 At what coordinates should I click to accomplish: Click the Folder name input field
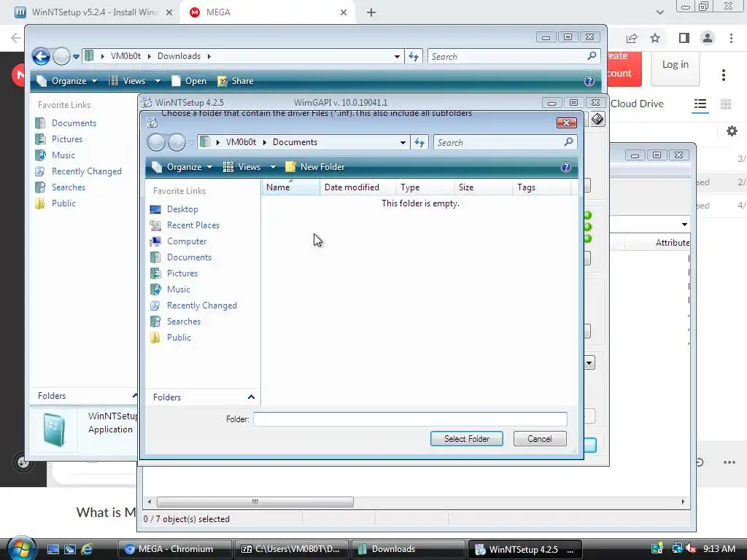(410, 419)
